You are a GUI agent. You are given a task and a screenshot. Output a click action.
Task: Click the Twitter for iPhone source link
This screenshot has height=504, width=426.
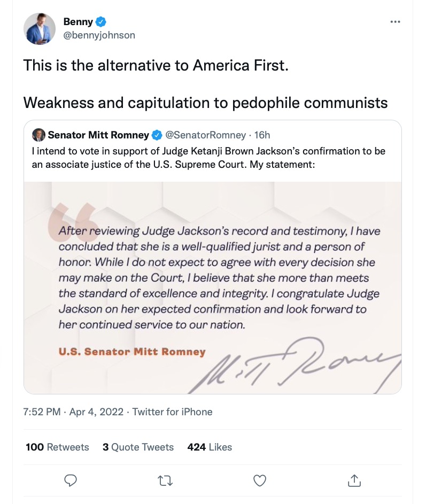point(172,412)
